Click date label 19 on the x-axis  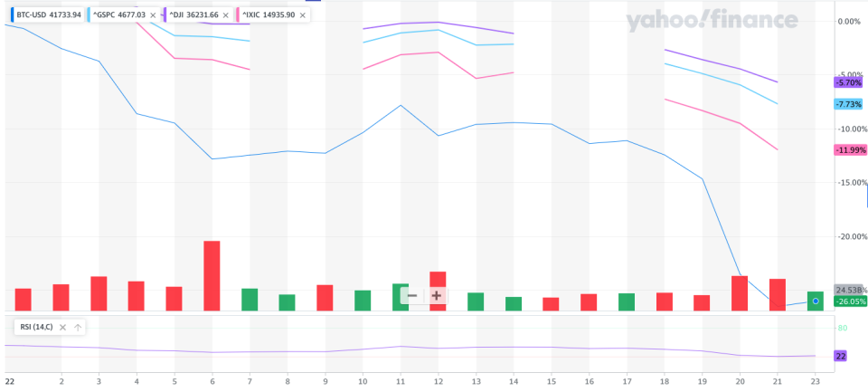pyautogui.click(x=702, y=381)
